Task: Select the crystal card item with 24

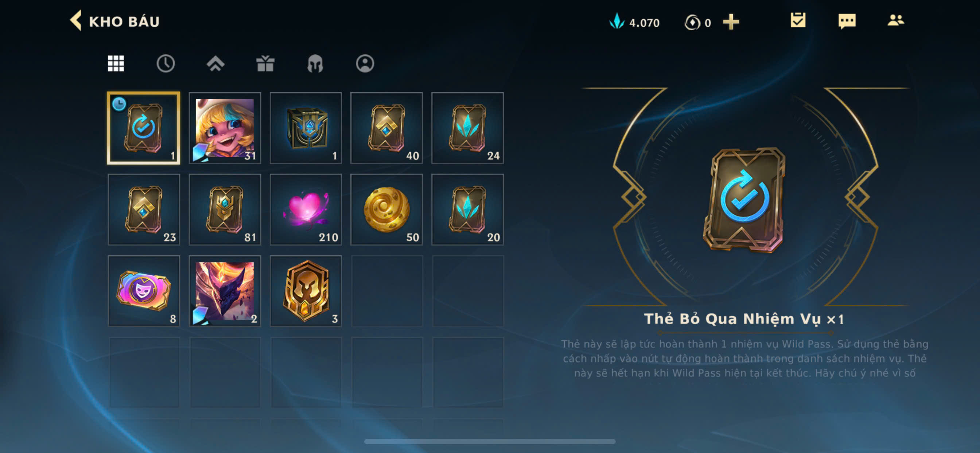Action: point(467,128)
